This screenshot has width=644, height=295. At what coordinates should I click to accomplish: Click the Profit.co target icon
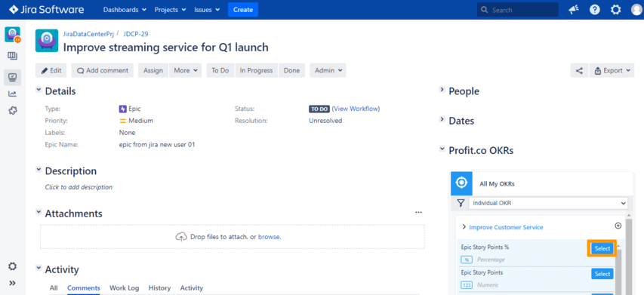point(461,183)
